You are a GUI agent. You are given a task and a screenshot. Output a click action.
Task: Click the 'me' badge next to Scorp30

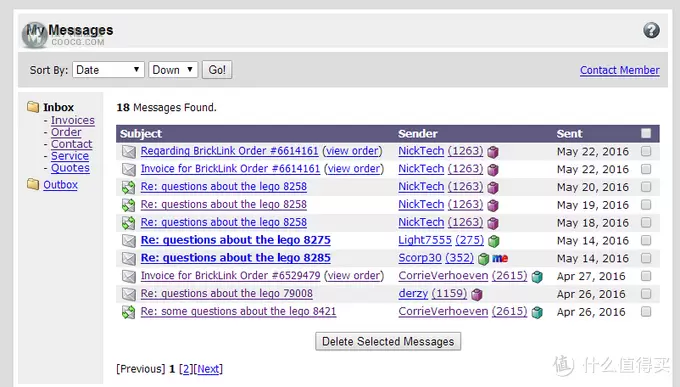pos(500,259)
